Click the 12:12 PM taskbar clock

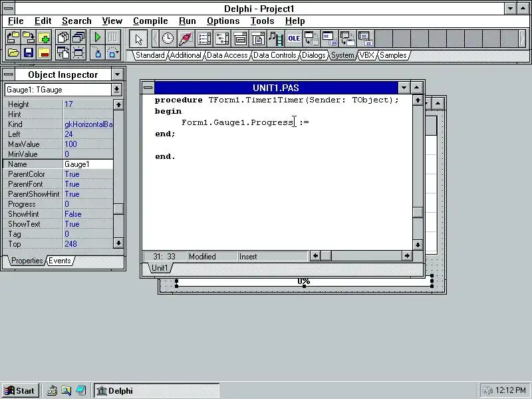[510, 390]
